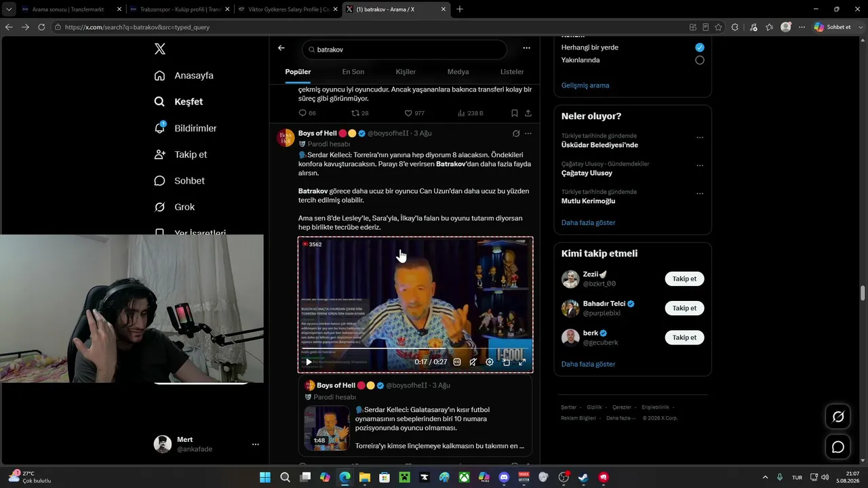Switch to the Medya tab

pos(458,72)
